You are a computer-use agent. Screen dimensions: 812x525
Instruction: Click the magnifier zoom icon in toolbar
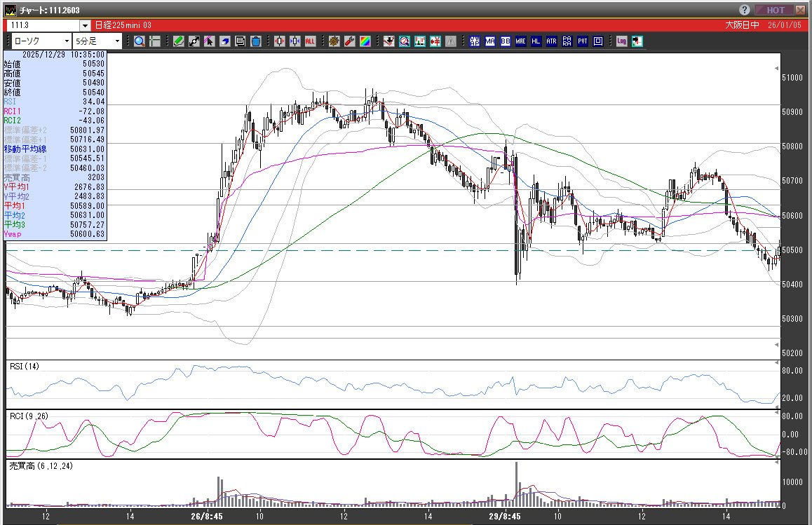(140, 41)
